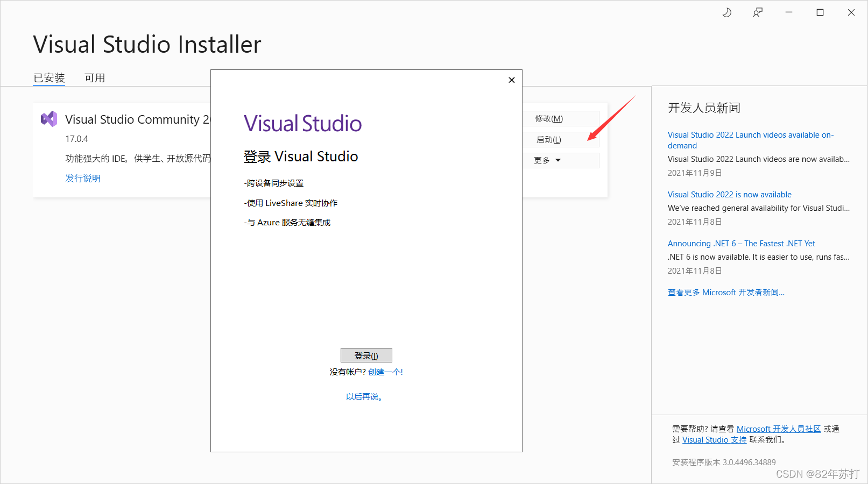Click the dark theme moon icon in title bar

tap(726, 12)
